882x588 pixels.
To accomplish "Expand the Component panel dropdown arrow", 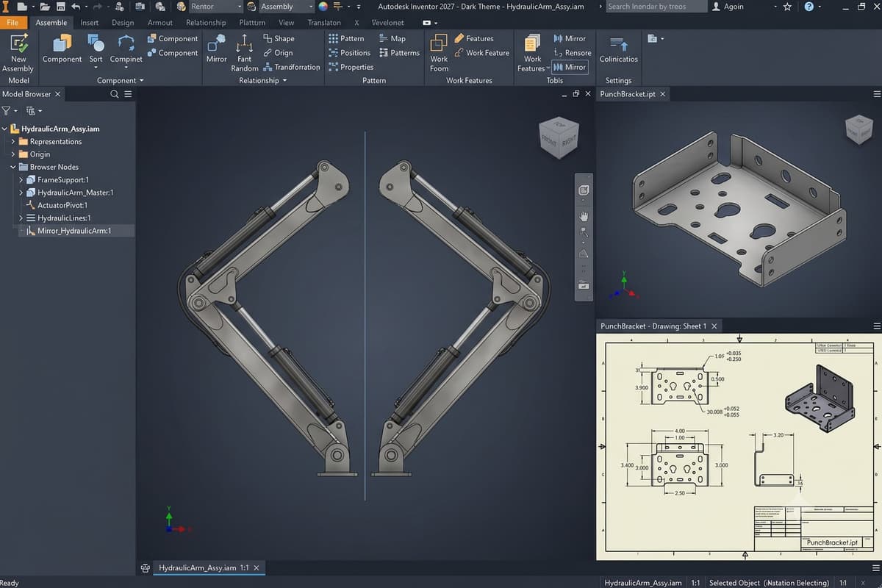I will 141,80.
